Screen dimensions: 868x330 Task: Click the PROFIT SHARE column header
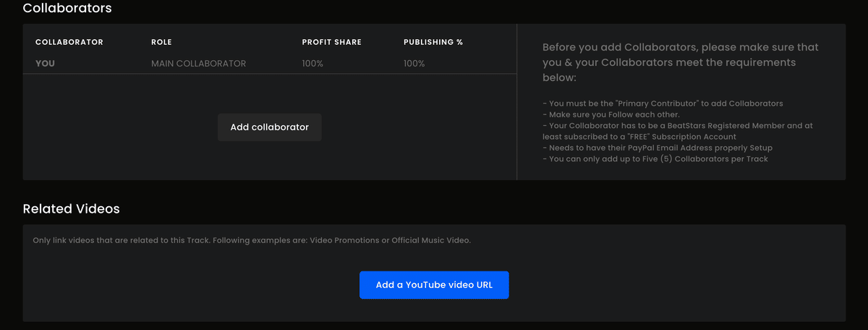(x=332, y=42)
